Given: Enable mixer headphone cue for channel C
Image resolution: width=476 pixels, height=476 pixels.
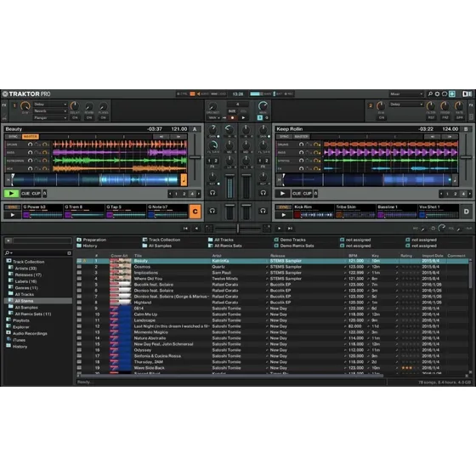Looking at the screenshot, I should pyautogui.click(x=212, y=211).
